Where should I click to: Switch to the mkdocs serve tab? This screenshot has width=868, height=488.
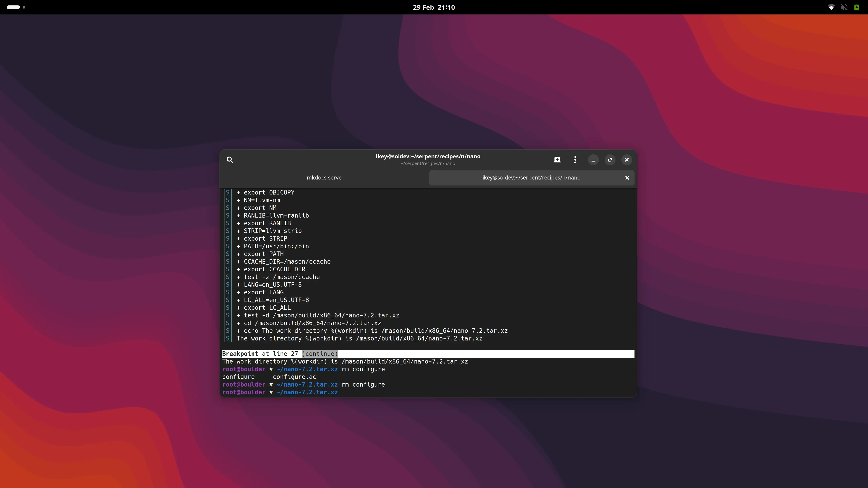[324, 178]
